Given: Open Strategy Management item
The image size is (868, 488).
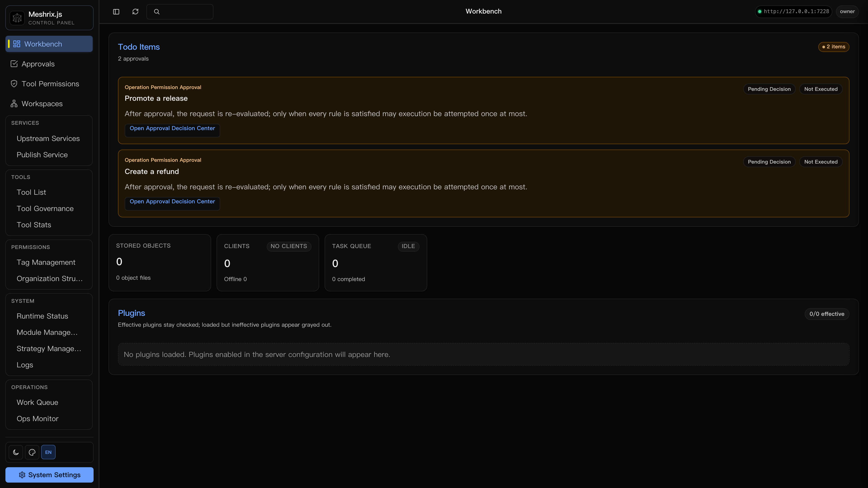Looking at the screenshot, I should pos(49,349).
